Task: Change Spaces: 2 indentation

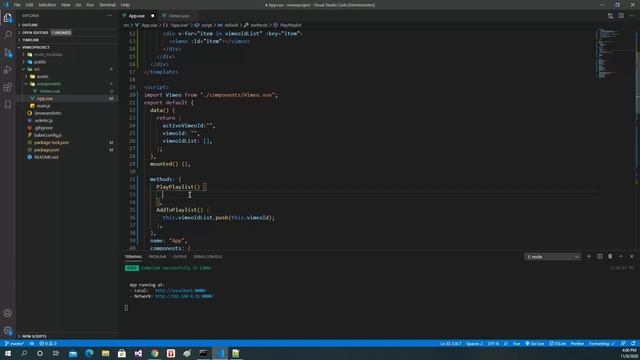Action: click(474, 344)
